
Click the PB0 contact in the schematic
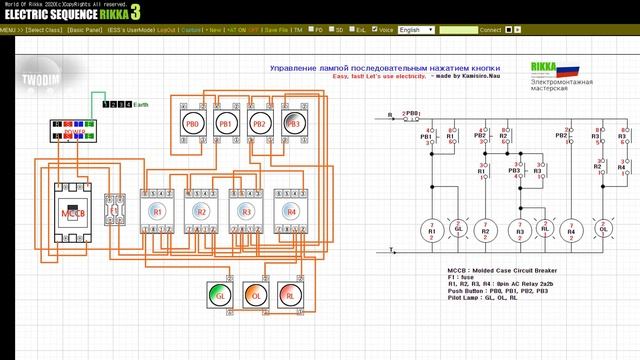click(411, 117)
